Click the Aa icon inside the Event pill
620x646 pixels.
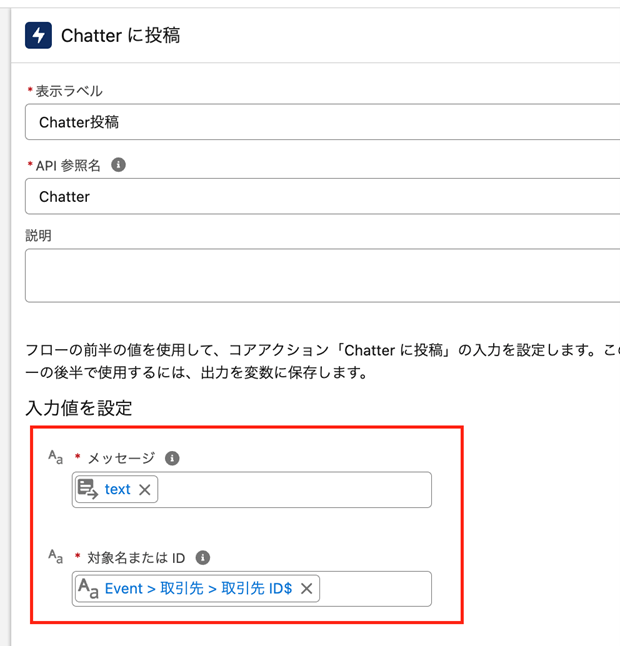pos(89,589)
